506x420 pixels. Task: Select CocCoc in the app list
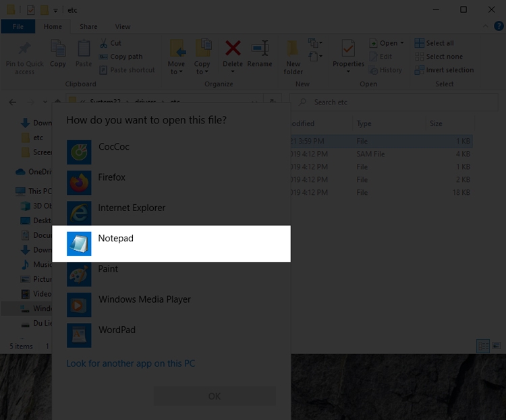click(x=171, y=152)
